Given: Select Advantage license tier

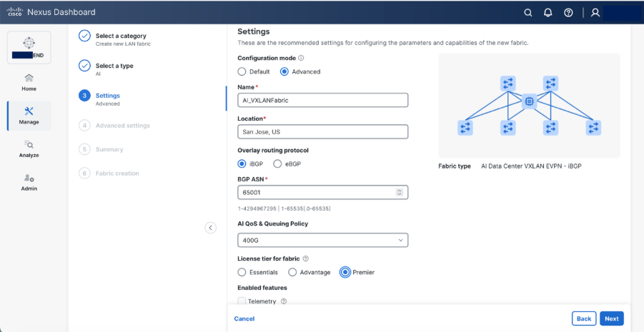Looking at the screenshot, I should click(x=292, y=272).
